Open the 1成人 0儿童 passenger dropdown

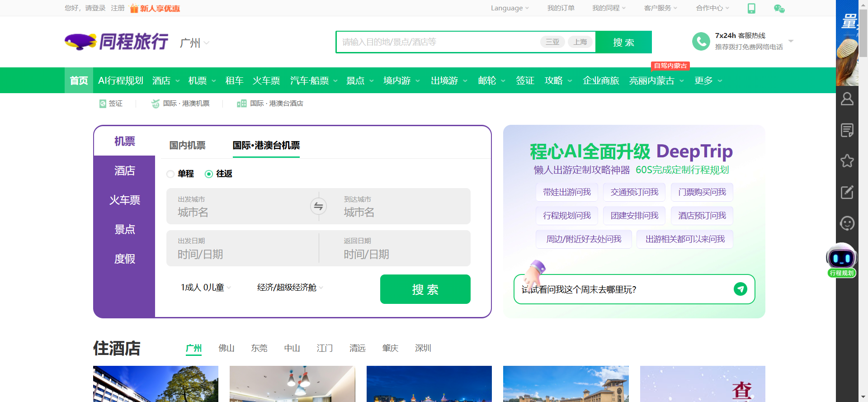pos(206,288)
